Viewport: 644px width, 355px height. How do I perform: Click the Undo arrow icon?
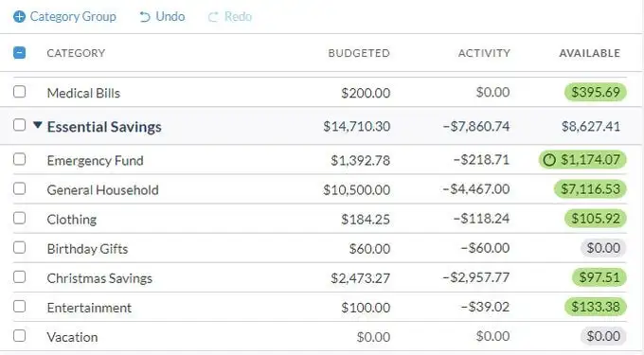145,17
